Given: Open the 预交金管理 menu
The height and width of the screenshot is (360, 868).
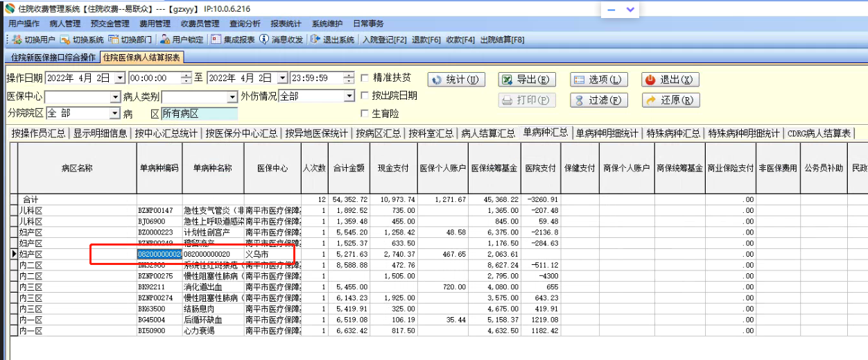Looking at the screenshot, I should pos(110,24).
